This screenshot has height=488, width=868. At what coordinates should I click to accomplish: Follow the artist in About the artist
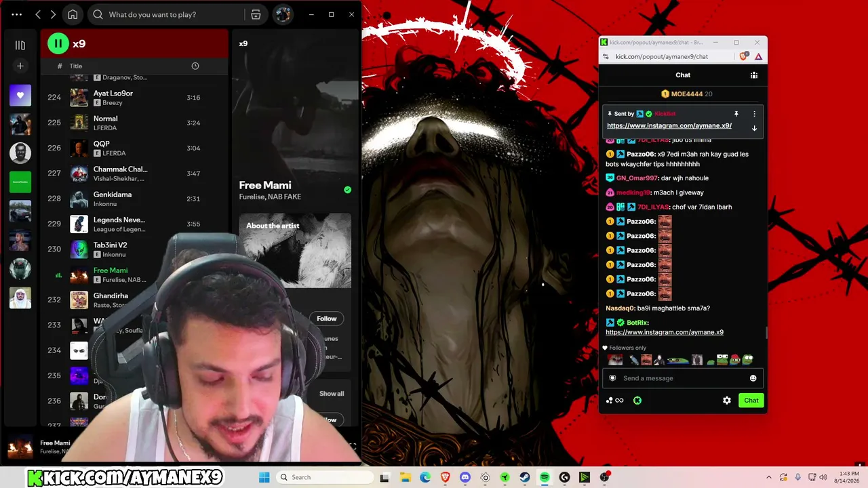326,319
